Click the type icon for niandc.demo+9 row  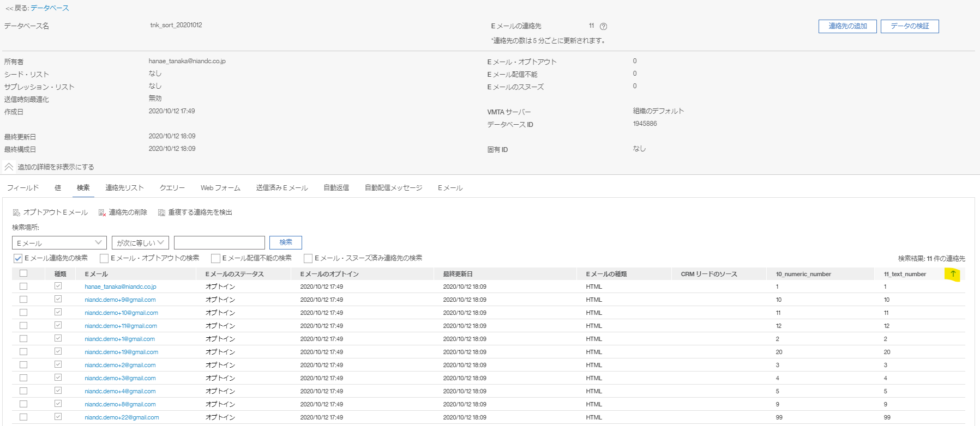pyautogui.click(x=58, y=299)
